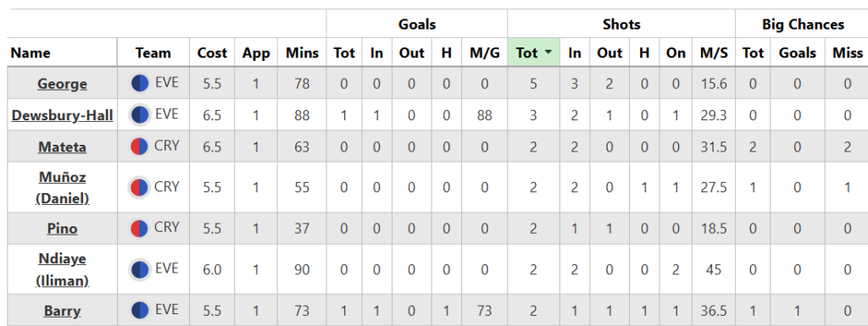Click the Everton badge in Barry's row
This screenshot has width=868, height=326.
pyautogui.click(x=140, y=311)
